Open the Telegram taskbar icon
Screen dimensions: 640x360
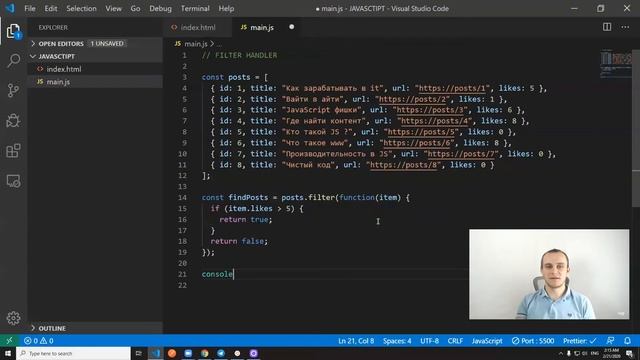click(221, 353)
